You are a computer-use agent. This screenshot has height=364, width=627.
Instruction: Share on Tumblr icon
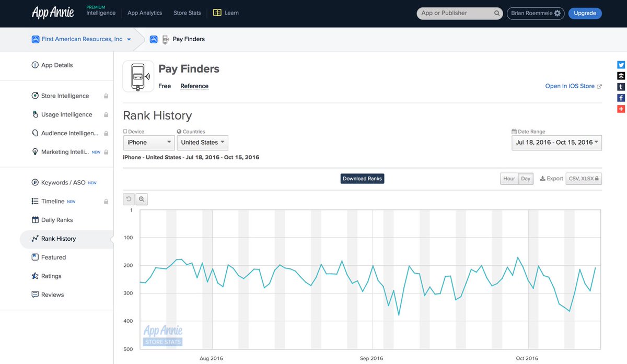[621, 87]
